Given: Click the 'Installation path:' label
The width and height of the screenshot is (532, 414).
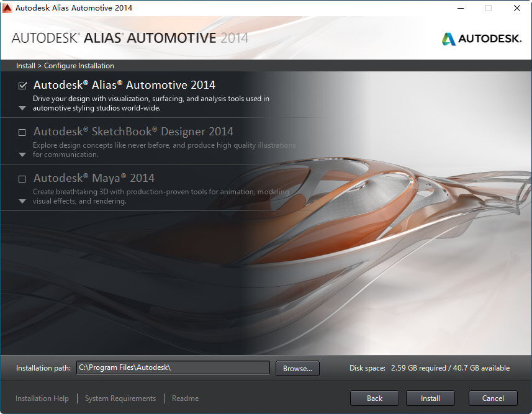Looking at the screenshot, I should coord(43,368).
